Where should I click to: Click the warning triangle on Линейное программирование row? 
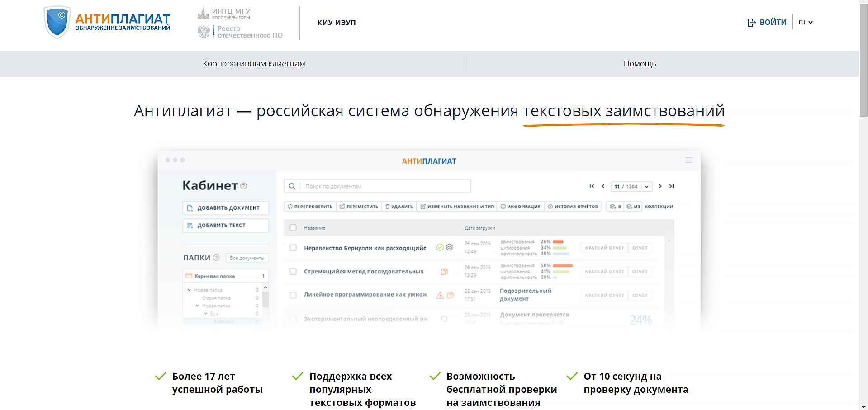440,295
